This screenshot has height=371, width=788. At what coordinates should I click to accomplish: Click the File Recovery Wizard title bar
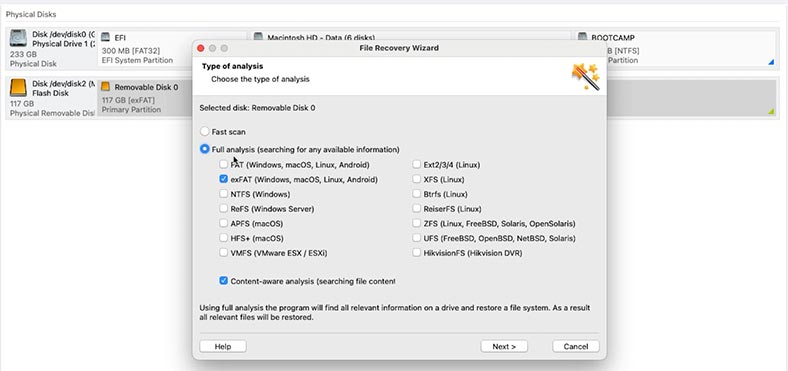click(399, 48)
